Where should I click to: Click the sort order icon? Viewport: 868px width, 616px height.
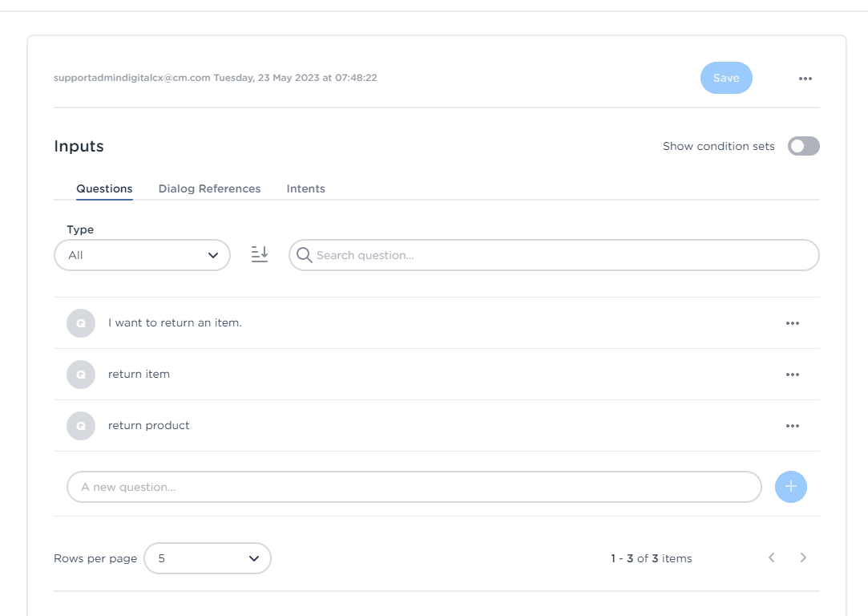[259, 254]
